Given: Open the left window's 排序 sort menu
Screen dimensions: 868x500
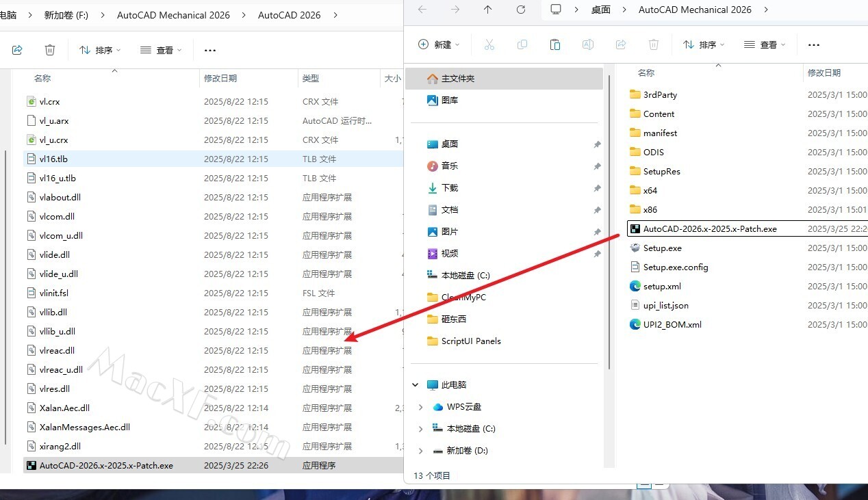Looking at the screenshot, I should [x=100, y=50].
